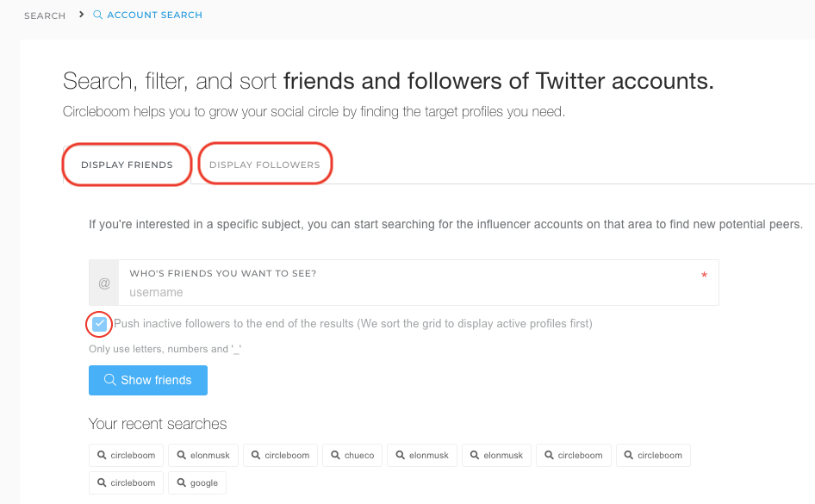815x504 pixels.
Task: Click the @ symbol icon in the username field
Action: tap(104, 283)
